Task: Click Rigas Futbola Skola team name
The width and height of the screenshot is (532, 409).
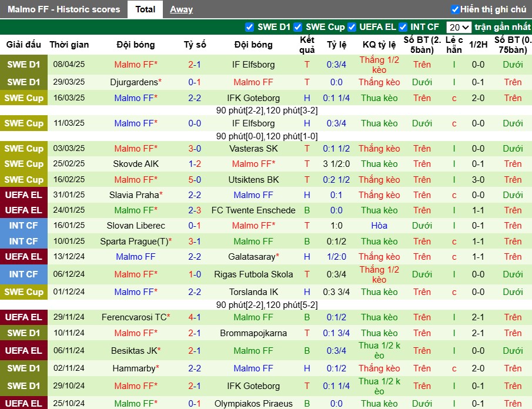Action: pos(253,274)
